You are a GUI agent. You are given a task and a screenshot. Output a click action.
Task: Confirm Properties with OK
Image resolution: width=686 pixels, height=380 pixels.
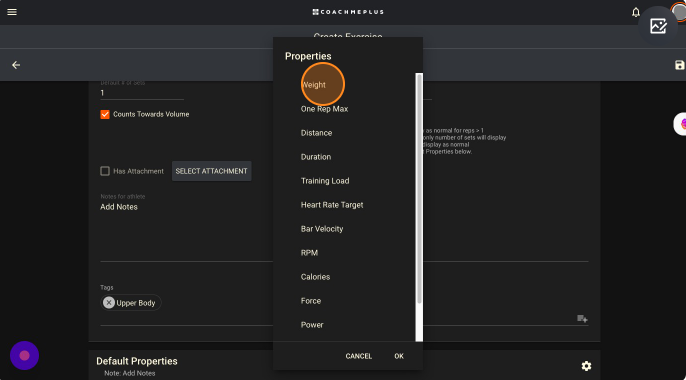(399, 356)
